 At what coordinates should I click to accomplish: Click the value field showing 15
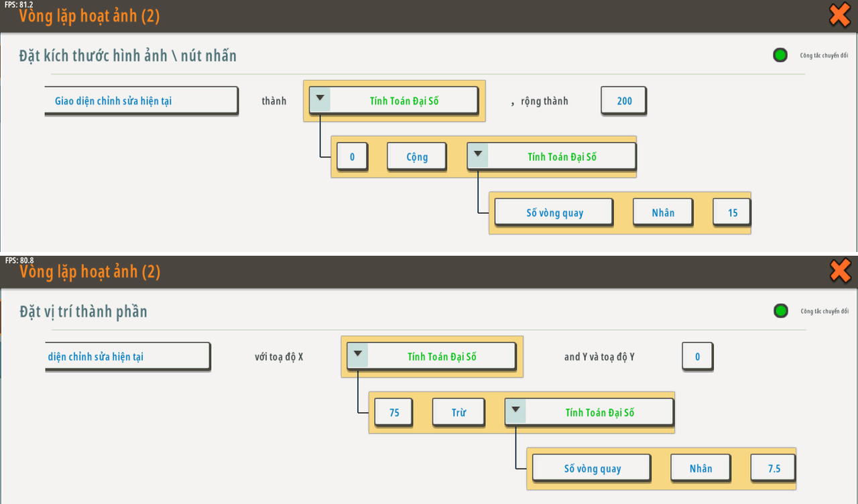point(731,212)
